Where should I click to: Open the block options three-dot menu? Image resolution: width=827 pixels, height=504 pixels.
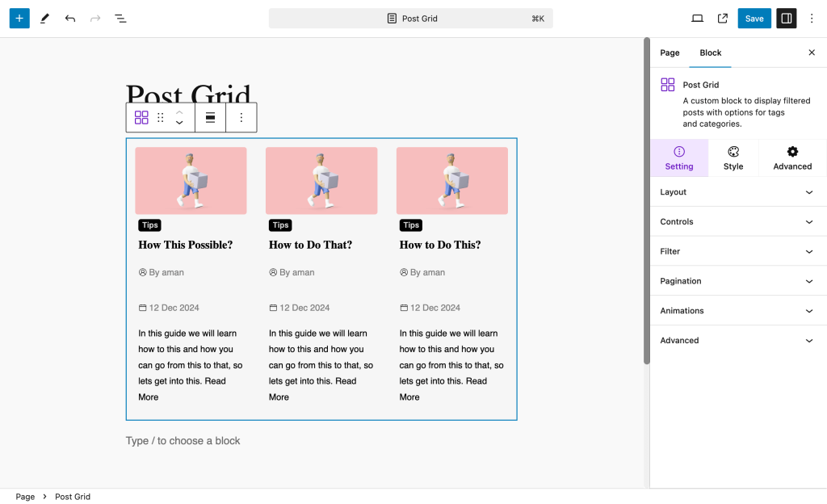[241, 117]
